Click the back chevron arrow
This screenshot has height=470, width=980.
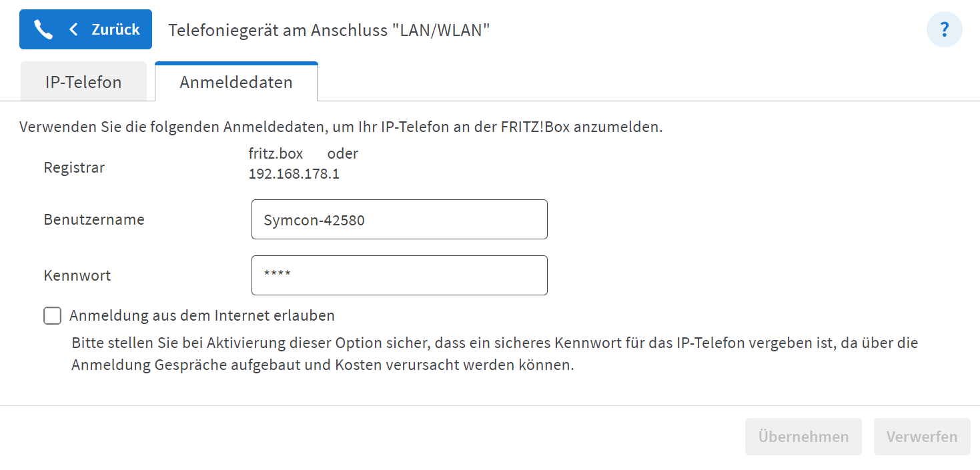pos(73,29)
